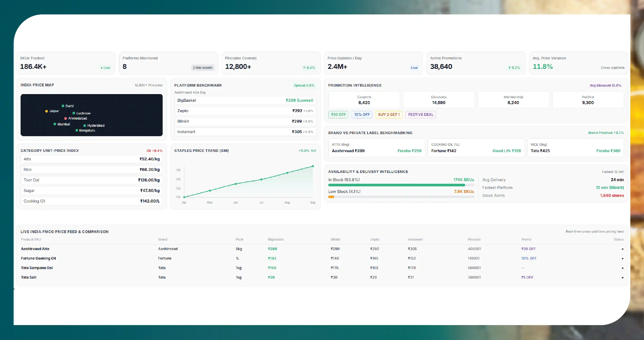Click the Bengaluru marker on the map

click(x=77, y=130)
